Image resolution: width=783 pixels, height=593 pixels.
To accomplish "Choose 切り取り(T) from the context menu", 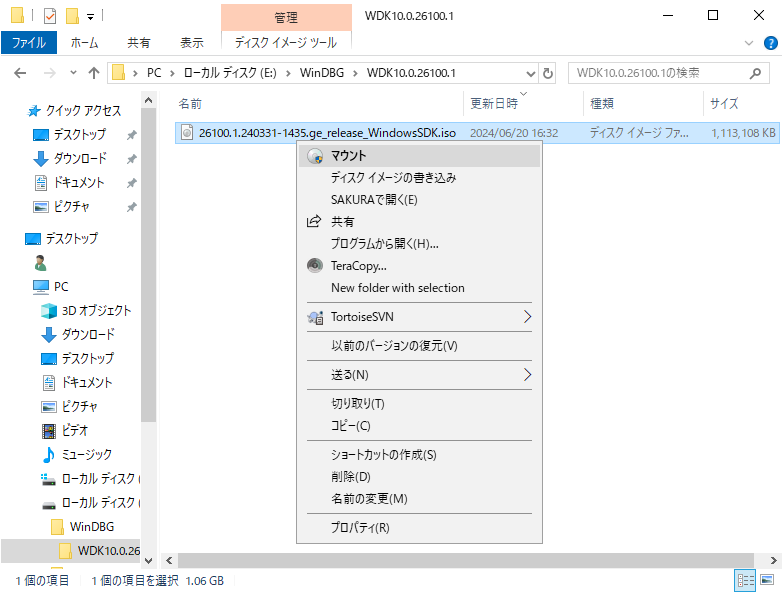I will tap(419, 404).
